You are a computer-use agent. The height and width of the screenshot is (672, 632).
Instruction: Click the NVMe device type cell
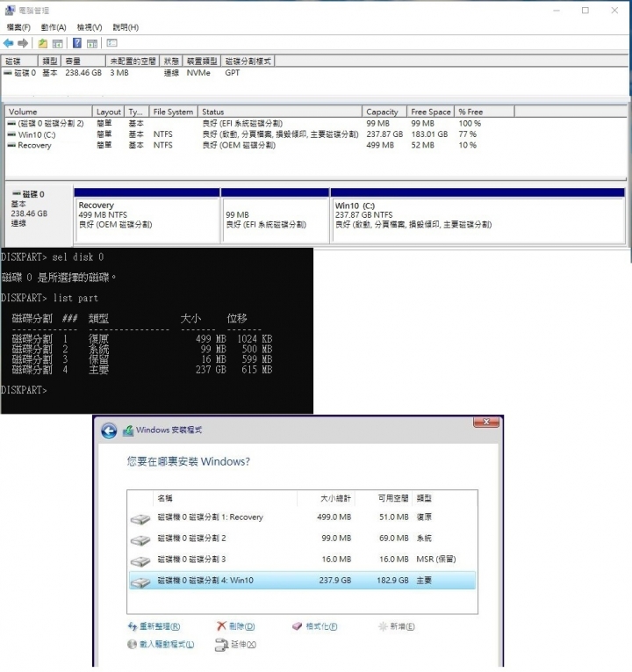point(198,73)
